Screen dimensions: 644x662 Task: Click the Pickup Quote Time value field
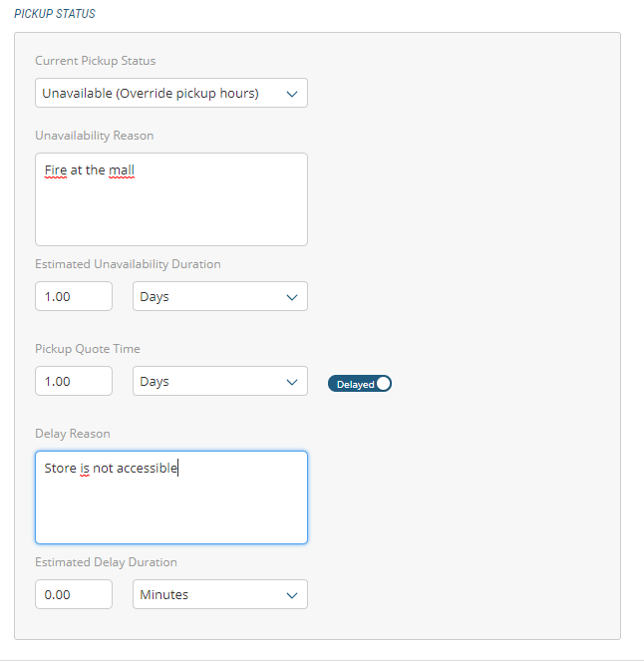tap(74, 381)
